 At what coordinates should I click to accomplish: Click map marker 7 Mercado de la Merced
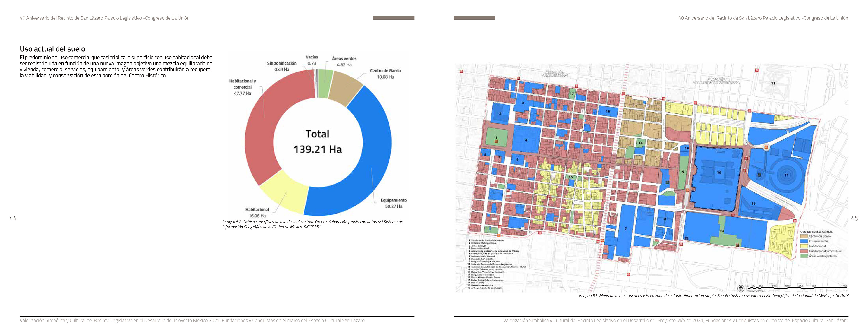pos(626,229)
